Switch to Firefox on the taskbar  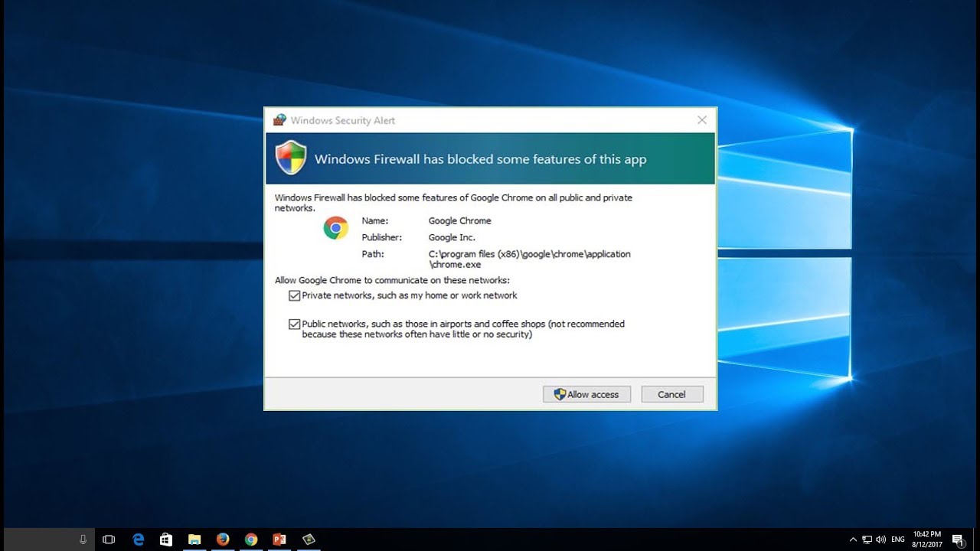click(223, 540)
